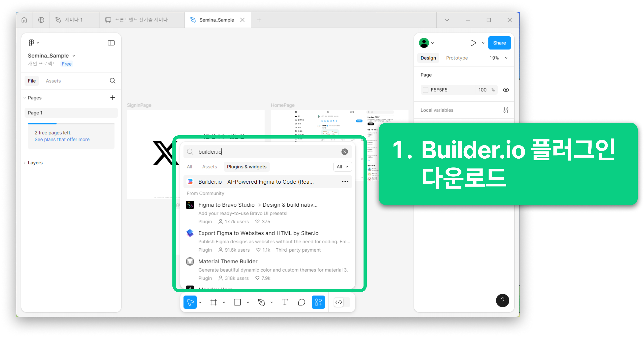Open the tab list chevron in title bar
The image size is (644, 337).
tap(447, 20)
